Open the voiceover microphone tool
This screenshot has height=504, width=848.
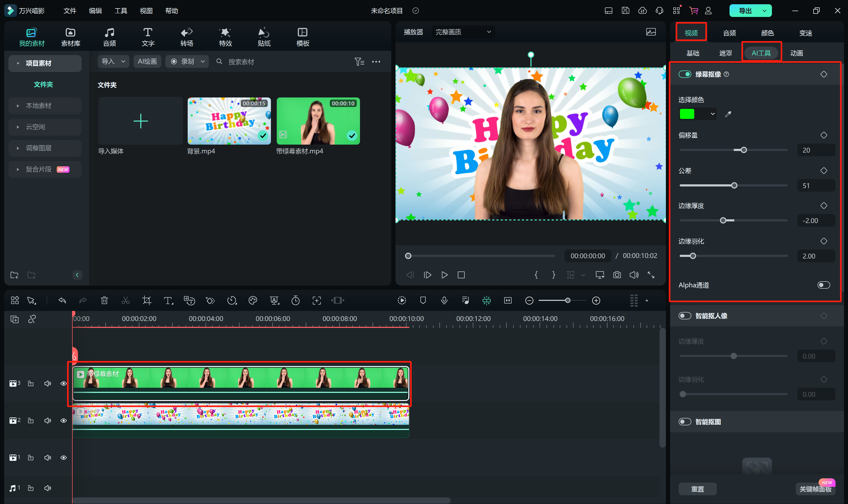444,300
